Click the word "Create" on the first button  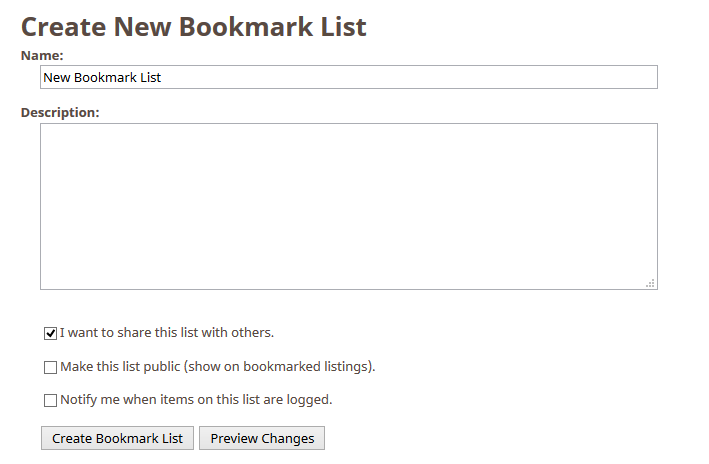tap(72, 438)
